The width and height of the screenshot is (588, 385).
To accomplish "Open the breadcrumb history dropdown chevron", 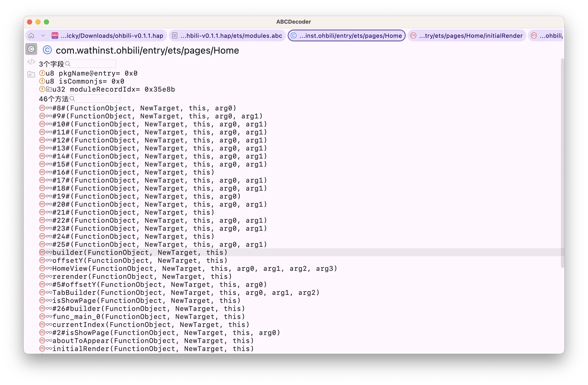I will click(x=43, y=35).
